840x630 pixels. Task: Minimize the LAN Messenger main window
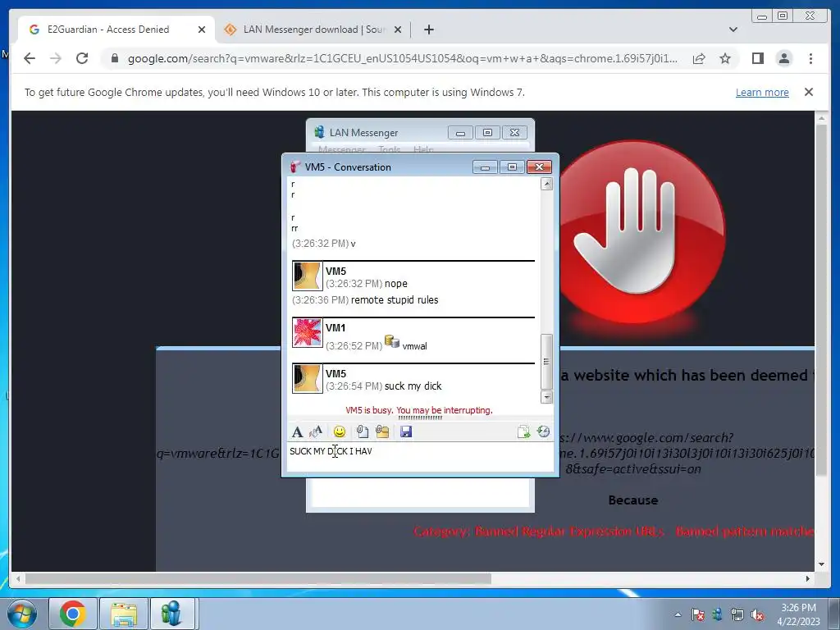[460, 132]
